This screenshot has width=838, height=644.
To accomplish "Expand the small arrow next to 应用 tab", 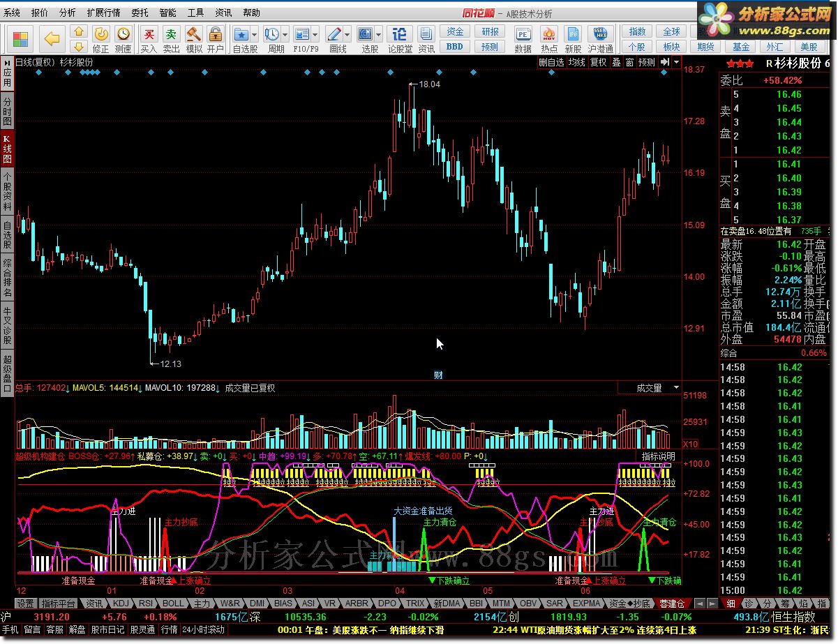I will click(x=7, y=62).
